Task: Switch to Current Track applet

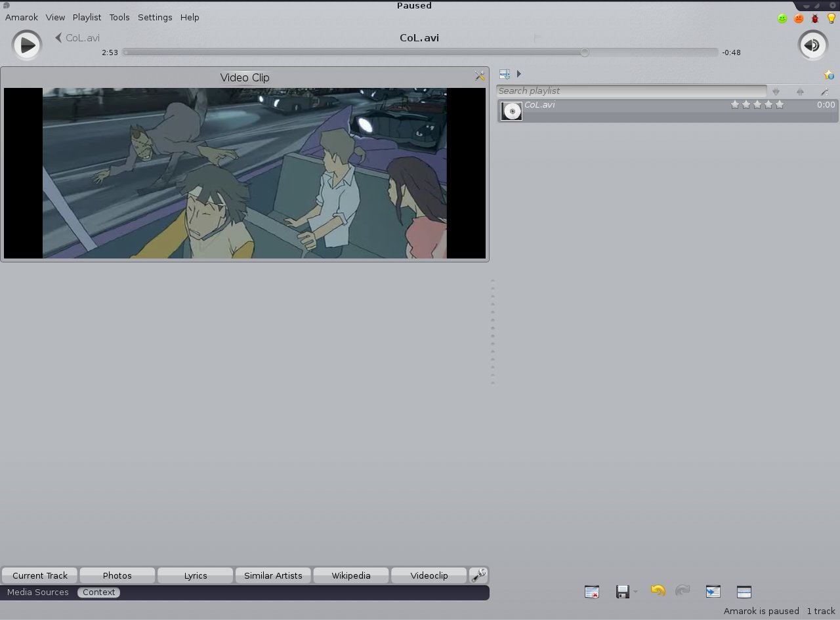Action: click(x=39, y=575)
